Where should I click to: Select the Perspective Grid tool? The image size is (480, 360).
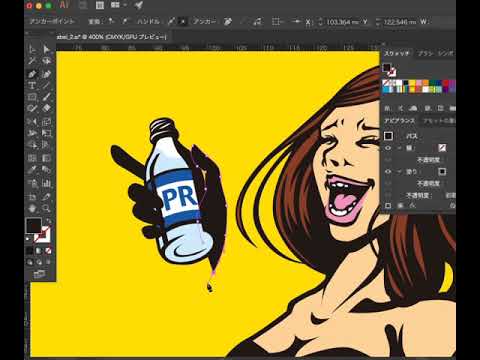(x=46, y=145)
